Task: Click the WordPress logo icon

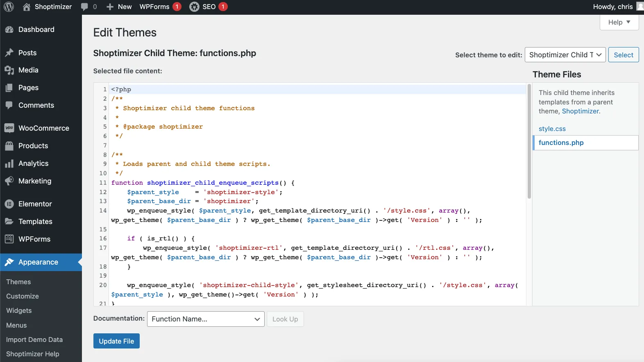Action: (x=9, y=7)
